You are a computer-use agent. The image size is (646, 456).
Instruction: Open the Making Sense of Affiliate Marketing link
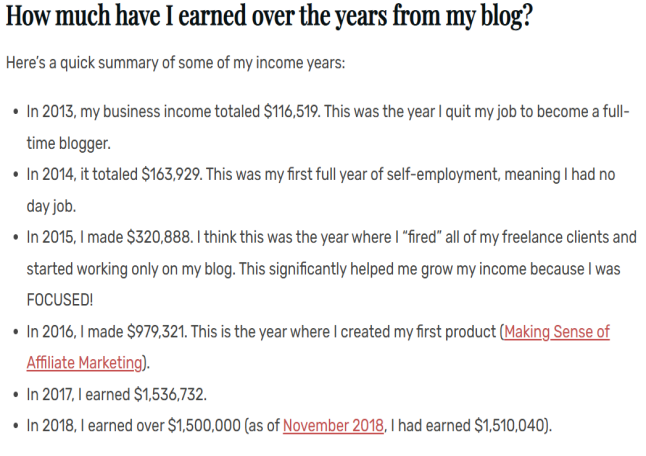pyautogui.click(x=557, y=332)
